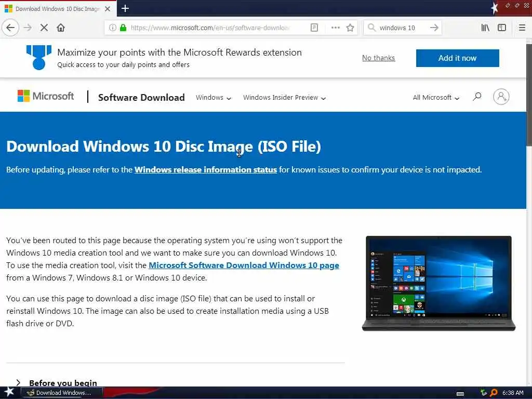This screenshot has width=532, height=399.
Task: Click the forward navigation arrow
Action: [x=28, y=28]
